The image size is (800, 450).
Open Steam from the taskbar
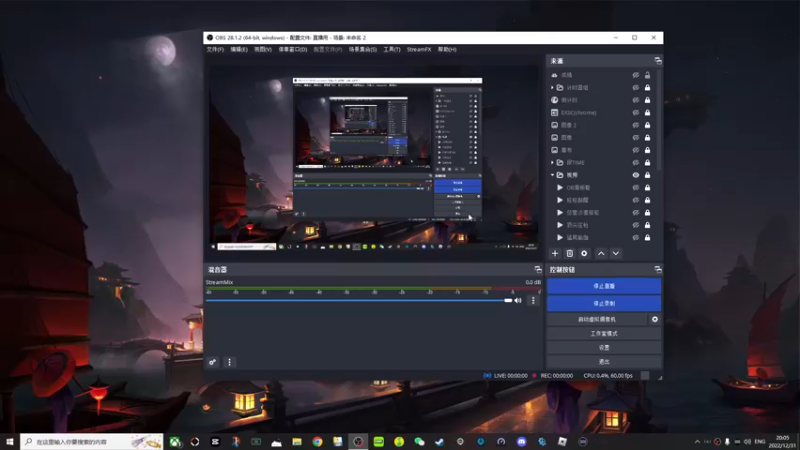[440, 442]
